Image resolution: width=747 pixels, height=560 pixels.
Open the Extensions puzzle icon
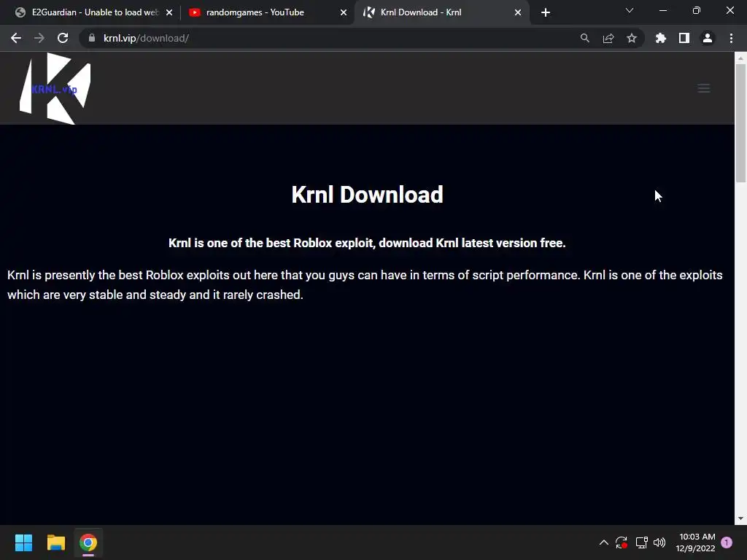click(660, 38)
